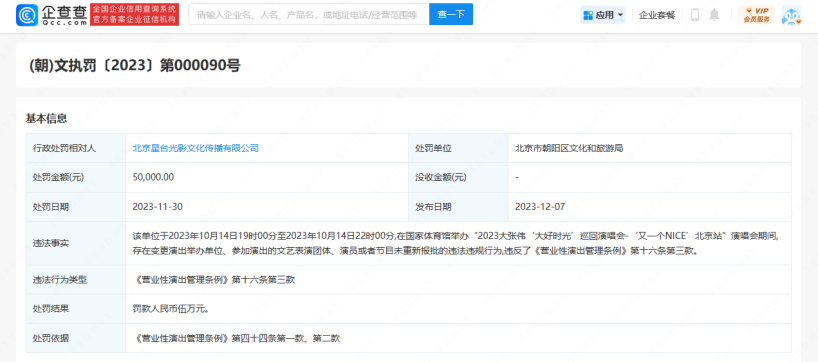Select the penalty title (朝)文执罚〔2023〕第000090号
818x362 pixels.
[x=134, y=65]
